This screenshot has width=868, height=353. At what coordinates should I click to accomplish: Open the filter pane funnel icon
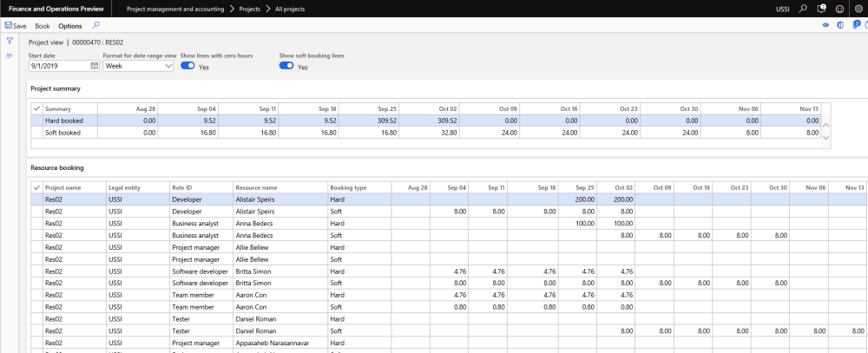click(x=10, y=41)
